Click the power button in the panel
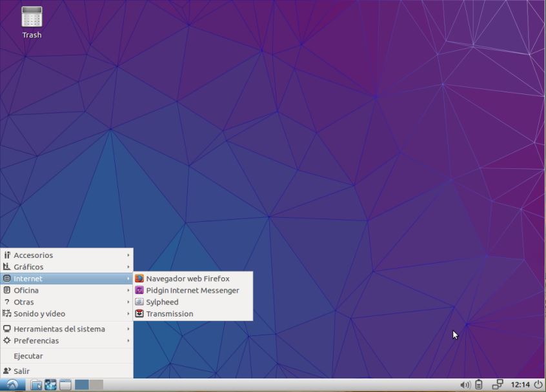Screen dimensions: 546x392 (538, 385)
